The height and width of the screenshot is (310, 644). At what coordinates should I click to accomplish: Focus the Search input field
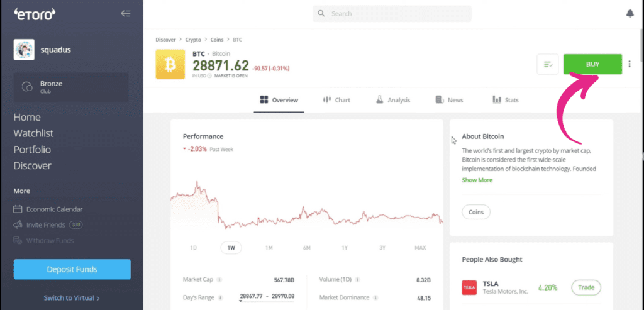click(392, 14)
